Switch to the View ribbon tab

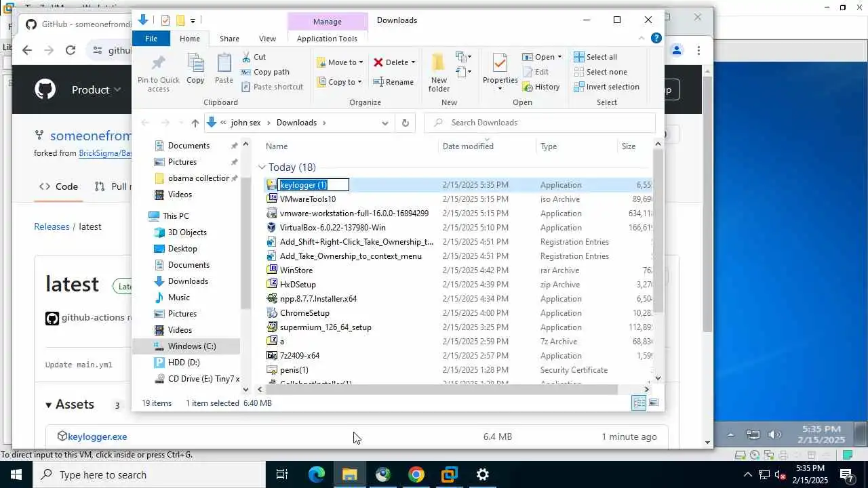coord(267,39)
